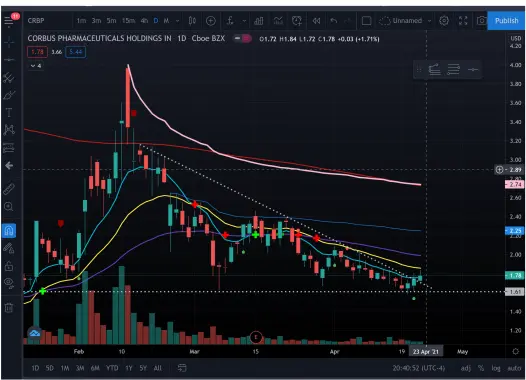Switch to the 4h timeframe
Viewport: 526px width, 380px height.
click(x=144, y=21)
